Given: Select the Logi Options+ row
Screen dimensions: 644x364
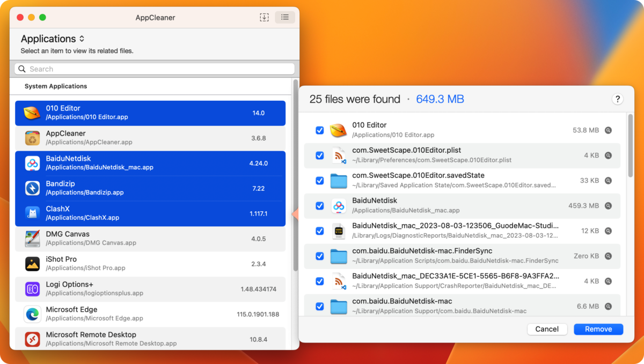Looking at the screenshot, I should click(150, 289).
